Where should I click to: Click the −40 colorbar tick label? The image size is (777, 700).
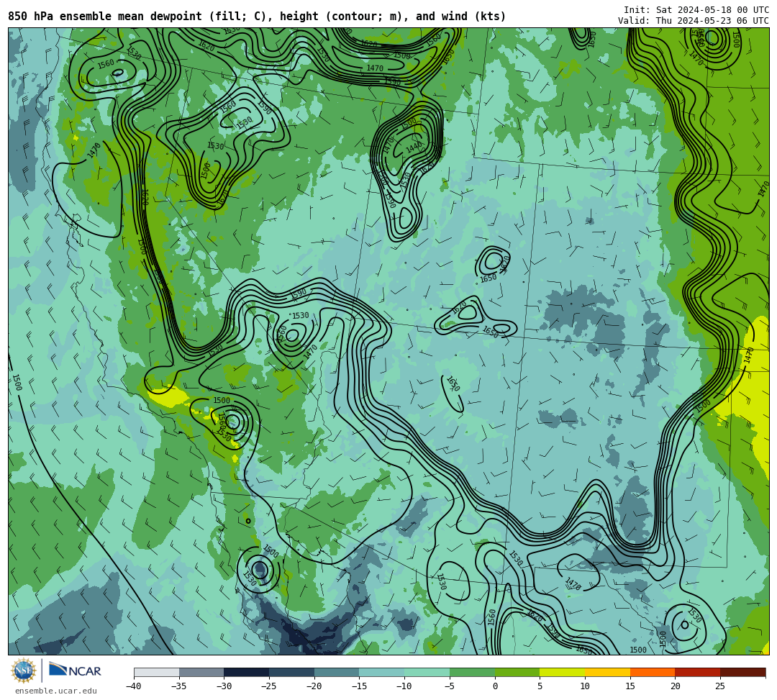tap(134, 686)
